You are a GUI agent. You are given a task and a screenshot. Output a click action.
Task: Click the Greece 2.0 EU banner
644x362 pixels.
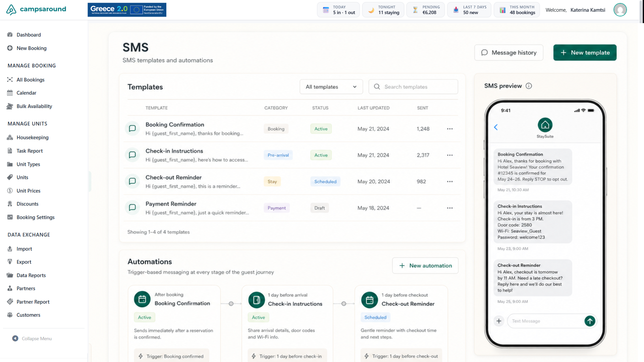click(127, 10)
